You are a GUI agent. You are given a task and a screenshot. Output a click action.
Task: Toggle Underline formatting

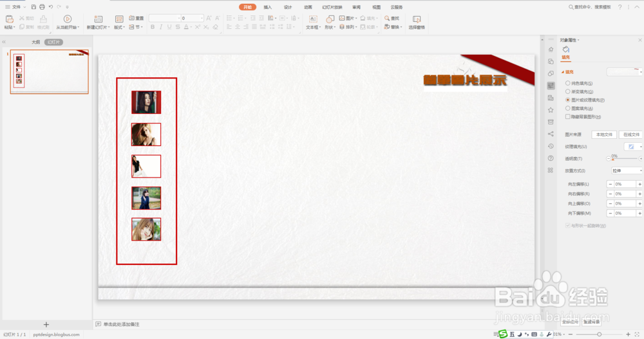tap(169, 27)
